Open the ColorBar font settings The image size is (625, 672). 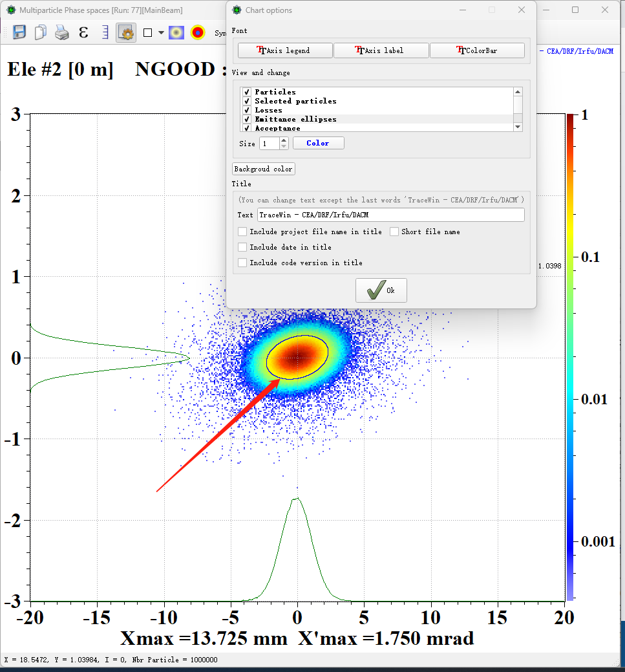pos(477,50)
